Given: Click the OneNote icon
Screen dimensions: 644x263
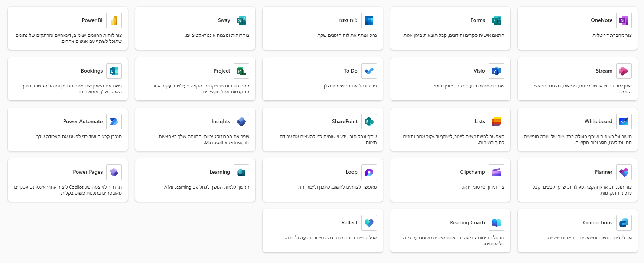Looking at the screenshot, I should (624, 20).
